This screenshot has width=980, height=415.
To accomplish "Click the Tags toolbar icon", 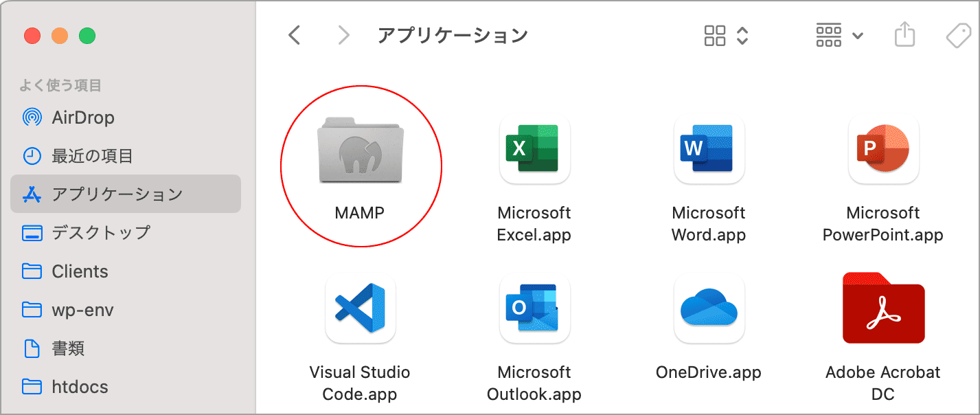I will click(959, 36).
